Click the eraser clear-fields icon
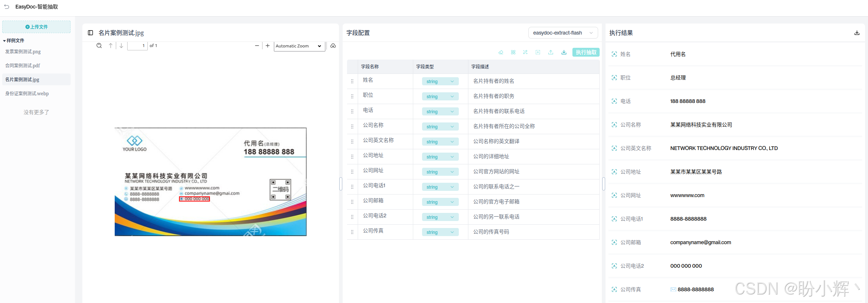 click(501, 52)
